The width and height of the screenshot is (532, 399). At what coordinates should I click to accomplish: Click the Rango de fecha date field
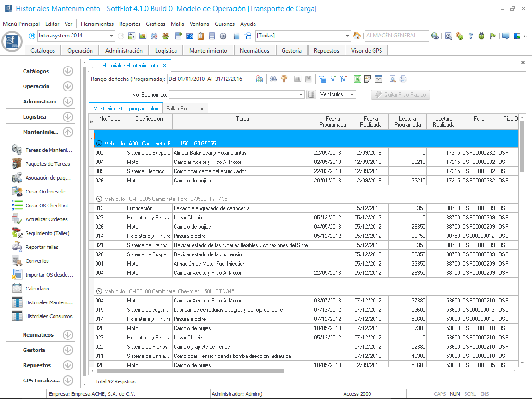(x=209, y=79)
